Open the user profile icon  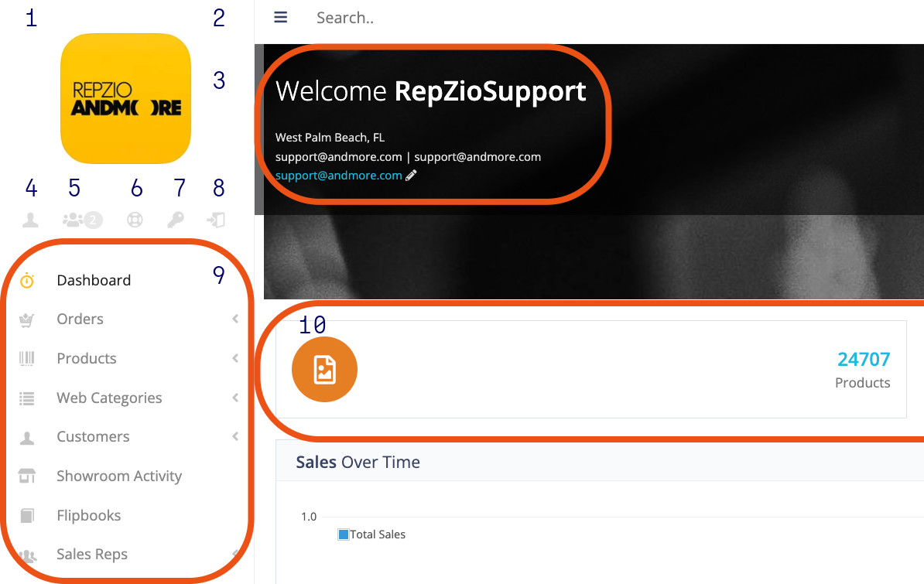[31, 220]
